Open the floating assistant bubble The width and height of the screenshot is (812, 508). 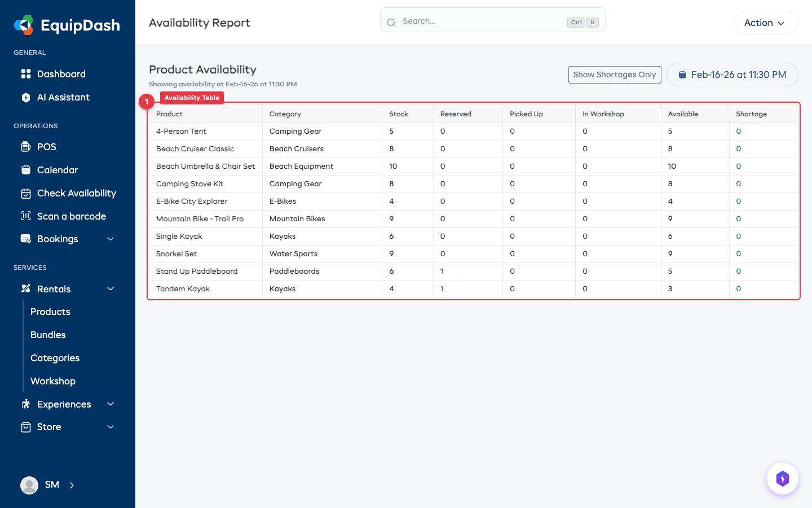click(783, 478)
